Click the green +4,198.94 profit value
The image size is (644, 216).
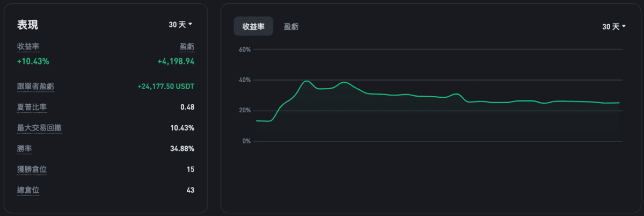pyautogui.click(x=175, y=61)
